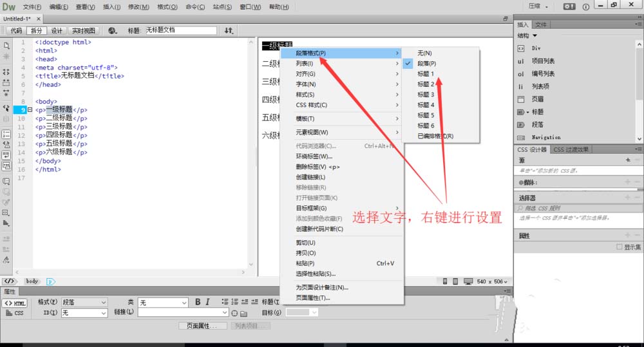Switch to 拆分 split view

click(x=36, y=30)
